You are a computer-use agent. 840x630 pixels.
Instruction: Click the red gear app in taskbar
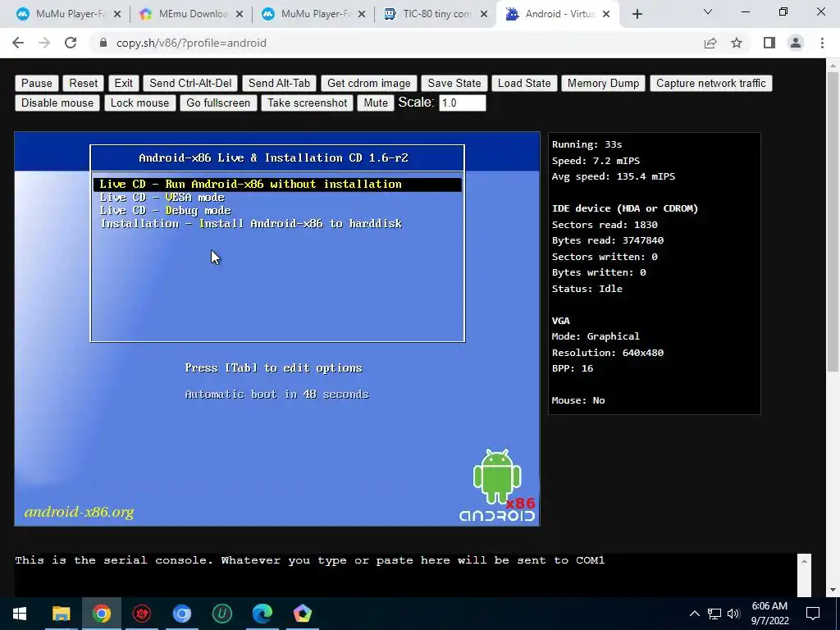(x=141, y=614)
